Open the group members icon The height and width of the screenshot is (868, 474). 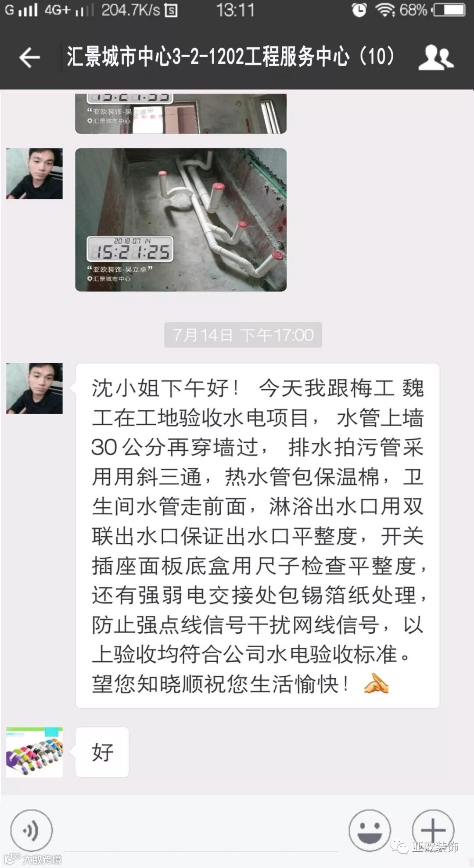click(x=435, y=57)
